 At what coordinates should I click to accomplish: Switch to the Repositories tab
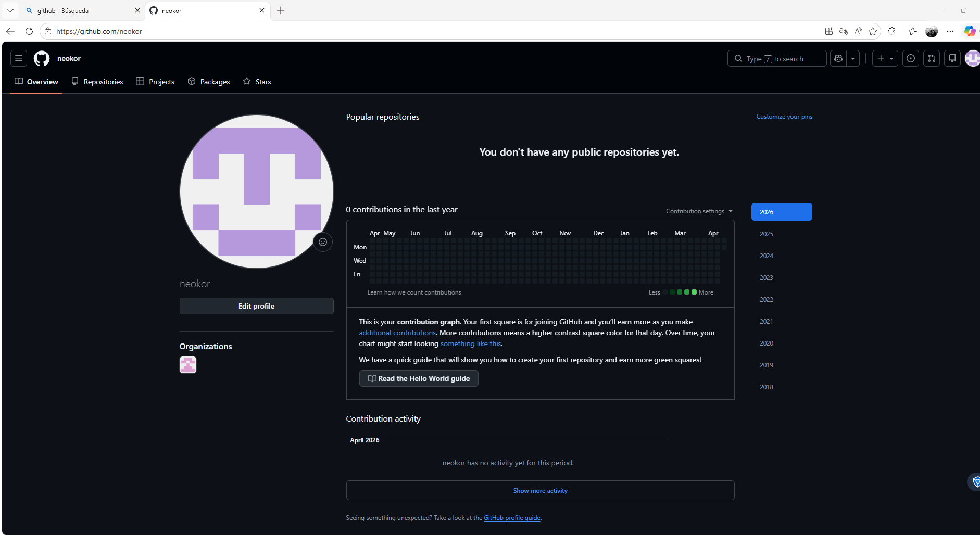[x=97, y=82]
